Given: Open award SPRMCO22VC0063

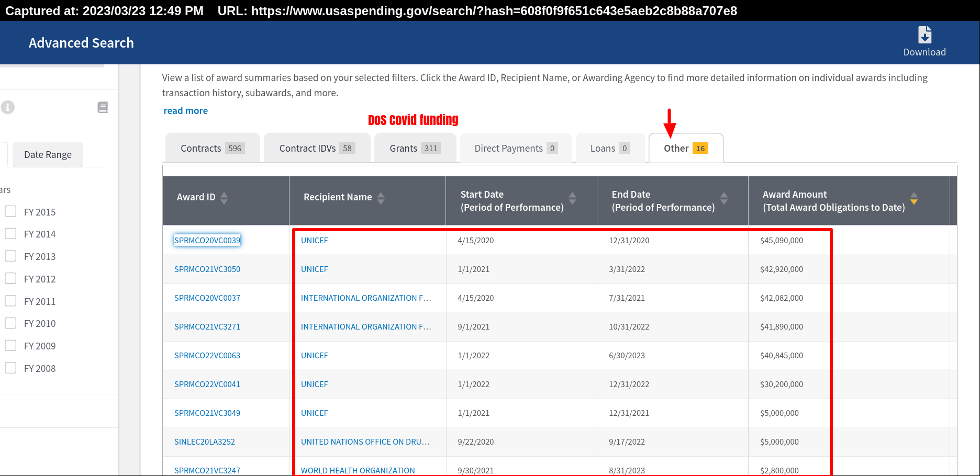Looking at the screenshot, I should pyautogui.click(x=207, y=355).
